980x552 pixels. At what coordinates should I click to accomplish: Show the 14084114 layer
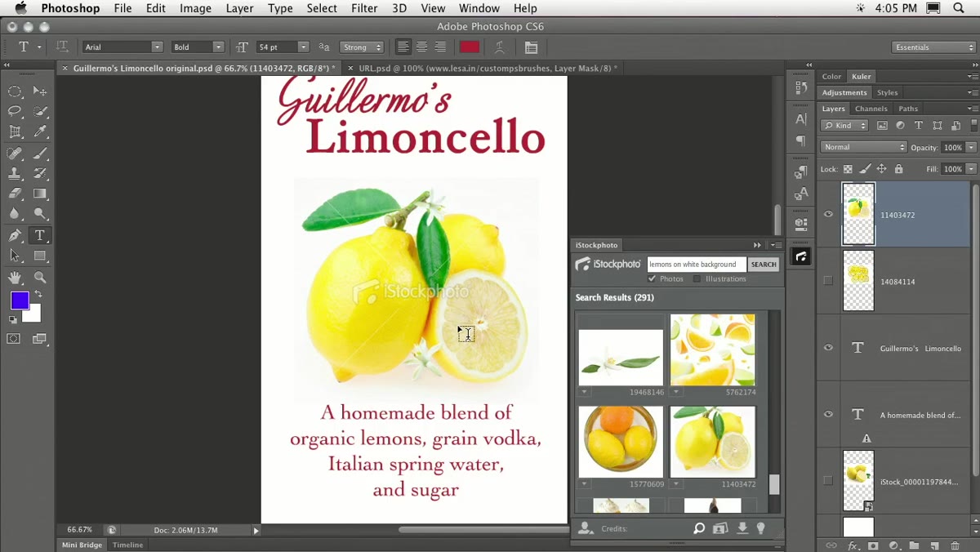(828, 281)
